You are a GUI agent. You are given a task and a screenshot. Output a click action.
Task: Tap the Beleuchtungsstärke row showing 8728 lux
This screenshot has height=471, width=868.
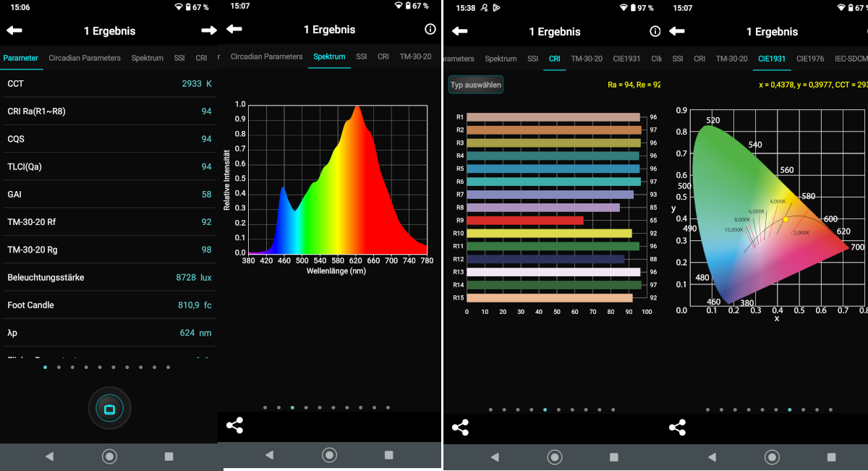click(109, 277)
